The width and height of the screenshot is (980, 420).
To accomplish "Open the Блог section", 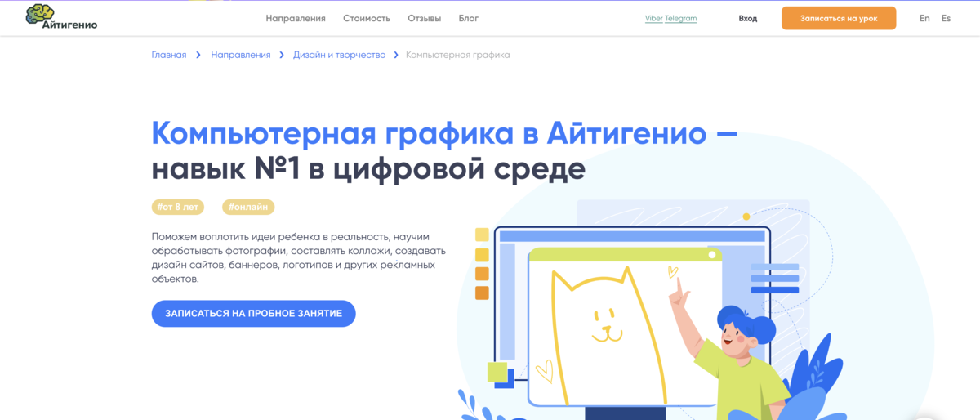I will [469, 18].
